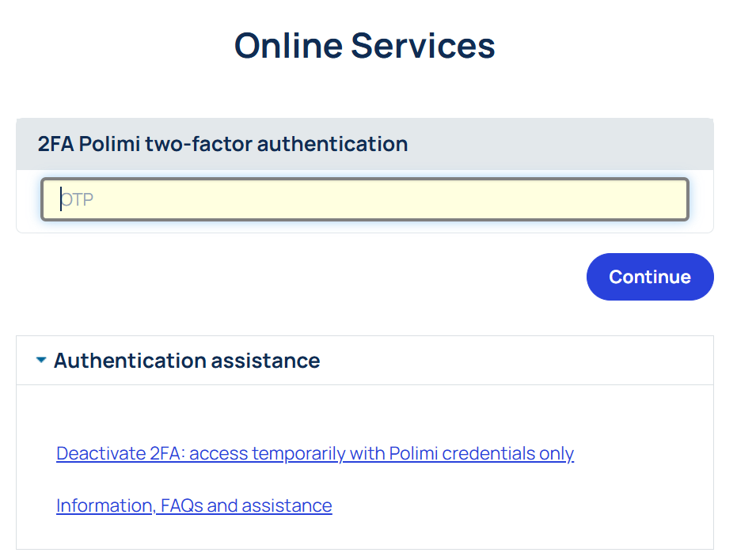Hide the Authentication assistance section
The image size is (737, 560).
click(41, 361)
